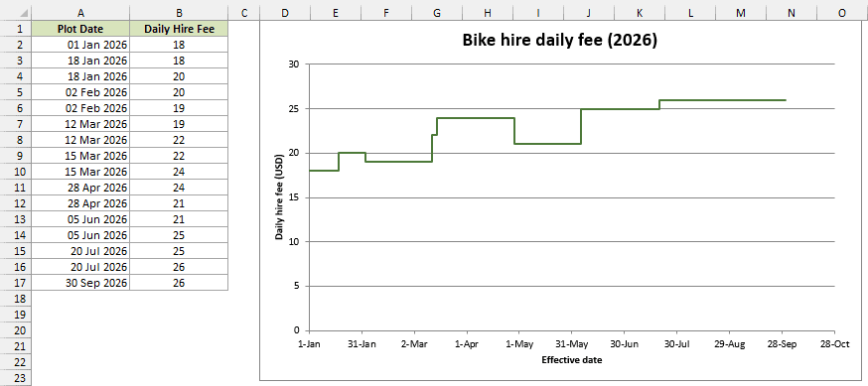Select fee value 25 in row 15
Screen dimensions: 868x386
coord(179,251)
